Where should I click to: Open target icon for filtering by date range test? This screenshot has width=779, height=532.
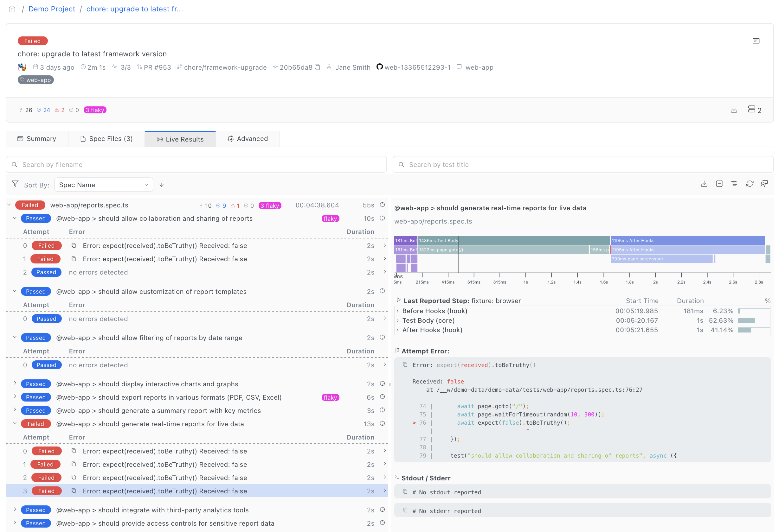pos(382,337)
